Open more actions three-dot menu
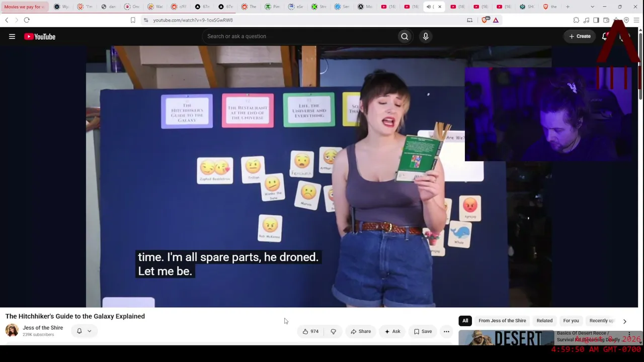This screenshot has height=362, width=644. (446, 331)
